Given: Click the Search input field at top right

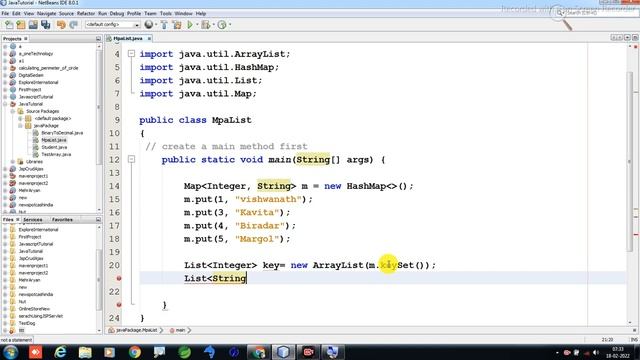Looking at the screenshot, I should 598,13.
